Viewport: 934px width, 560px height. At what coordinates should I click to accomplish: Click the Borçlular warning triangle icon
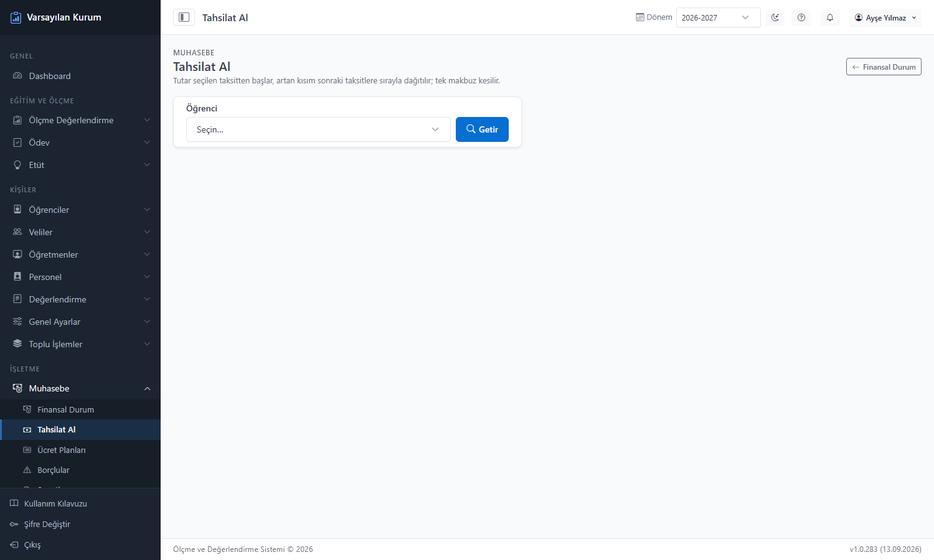click(x=27, y=470)
